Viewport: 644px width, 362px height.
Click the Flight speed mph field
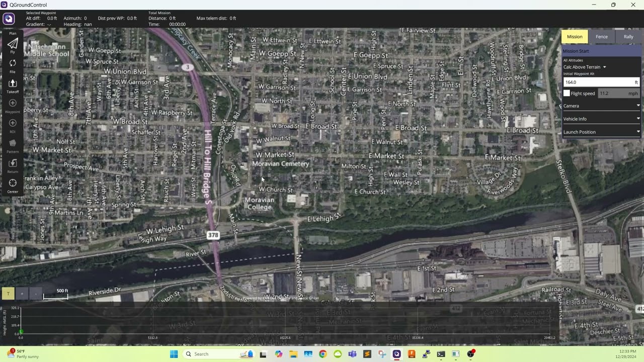pos(619,93)
